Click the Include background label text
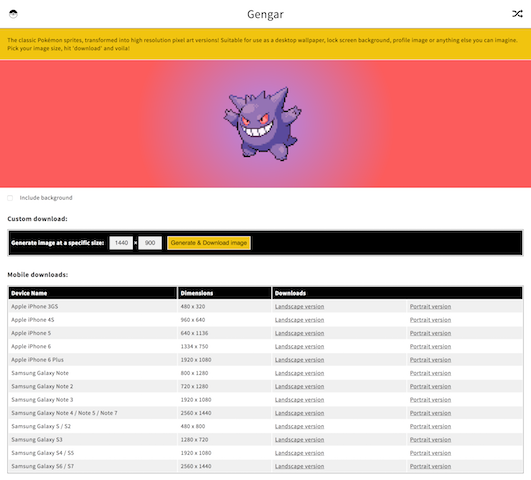 [46, 198]
